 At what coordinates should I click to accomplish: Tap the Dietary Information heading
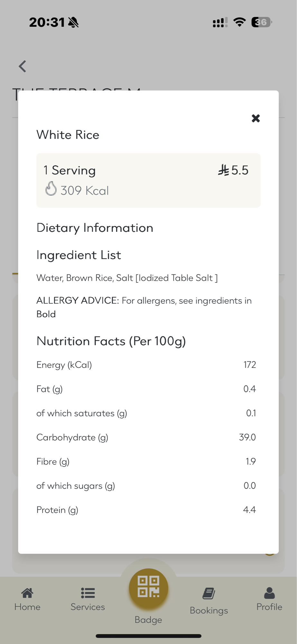(x=95, y=228)
